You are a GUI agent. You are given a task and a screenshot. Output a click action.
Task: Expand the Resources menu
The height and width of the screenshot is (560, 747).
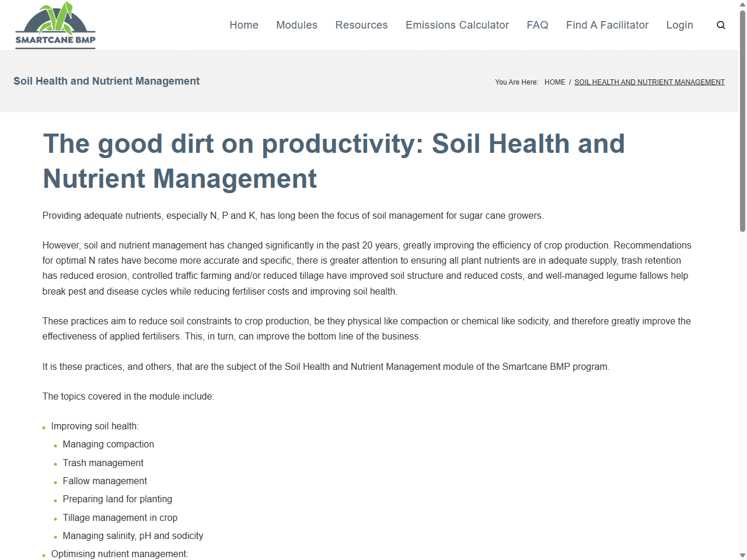coord(361,25)
